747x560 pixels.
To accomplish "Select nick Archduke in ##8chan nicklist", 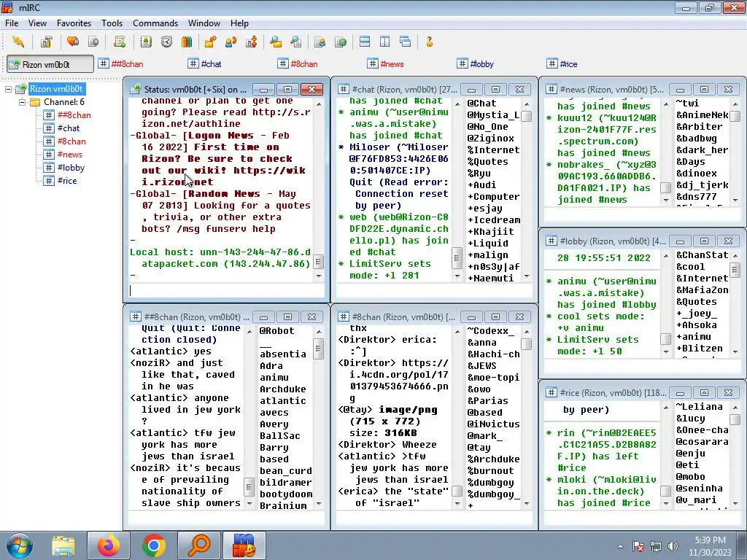I will click(x=283, y=389).
